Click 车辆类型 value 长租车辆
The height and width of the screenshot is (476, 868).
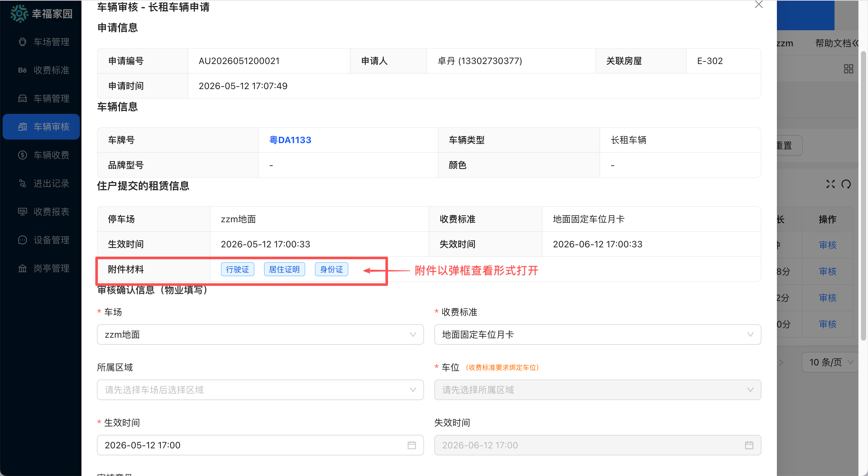(628, 140)
